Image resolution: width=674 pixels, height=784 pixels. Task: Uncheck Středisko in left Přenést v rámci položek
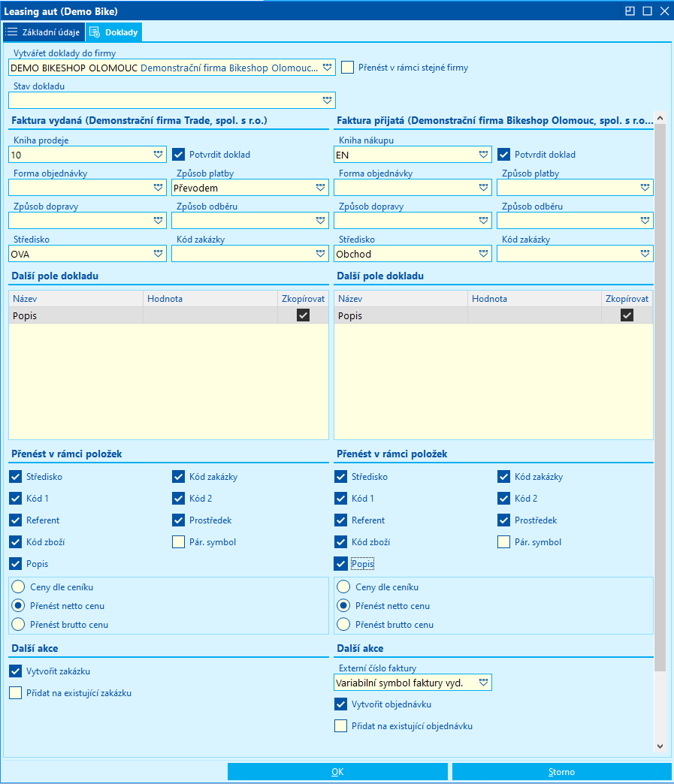click(16, 477)
